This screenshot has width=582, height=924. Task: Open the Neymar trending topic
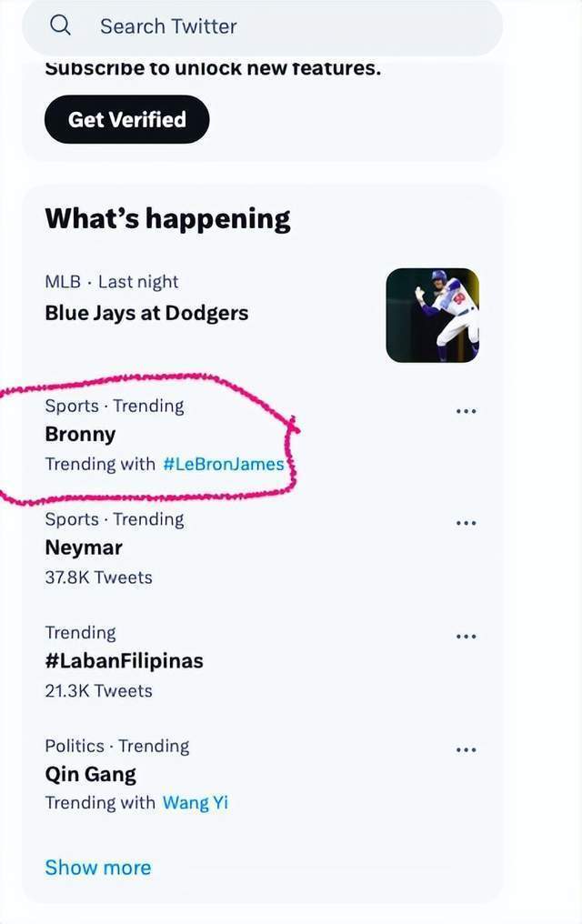(x=84, y=547)
